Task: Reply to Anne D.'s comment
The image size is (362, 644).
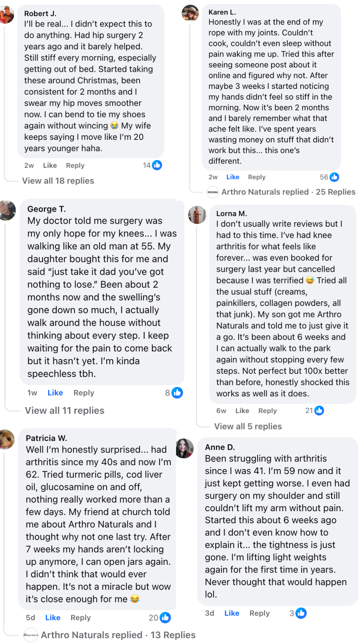Action: tap(259, 613)
